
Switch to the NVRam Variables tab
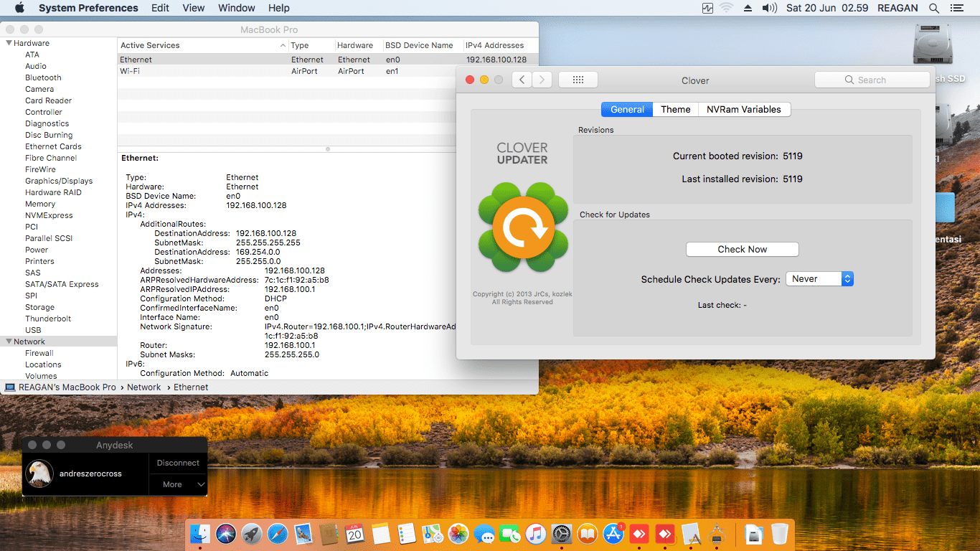(x=744, y=109)
